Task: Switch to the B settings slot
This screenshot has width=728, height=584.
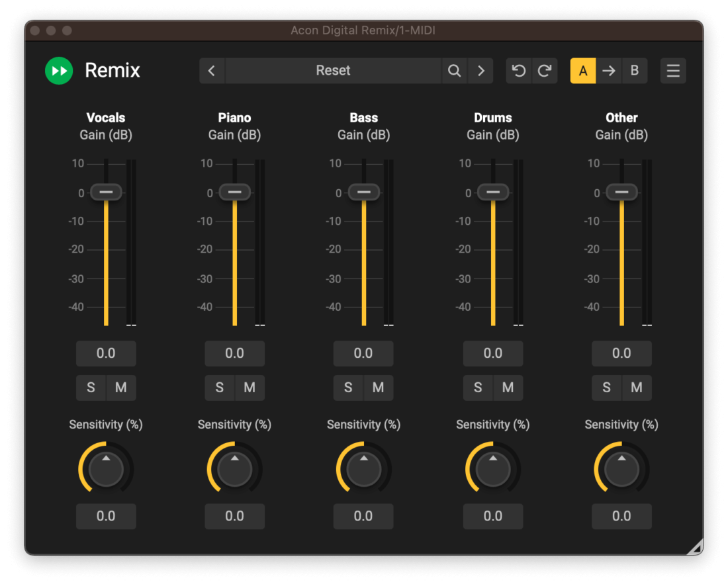Action: point(635,71)
